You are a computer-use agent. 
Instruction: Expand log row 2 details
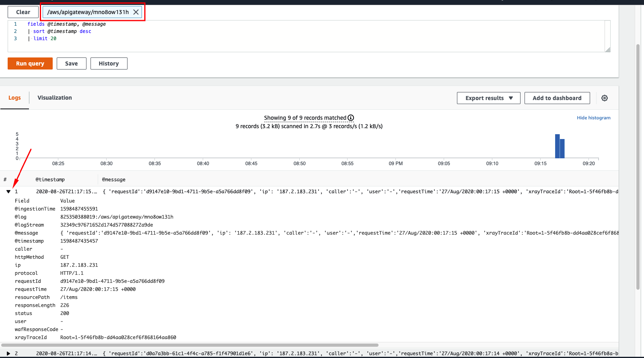click(8, 354)
